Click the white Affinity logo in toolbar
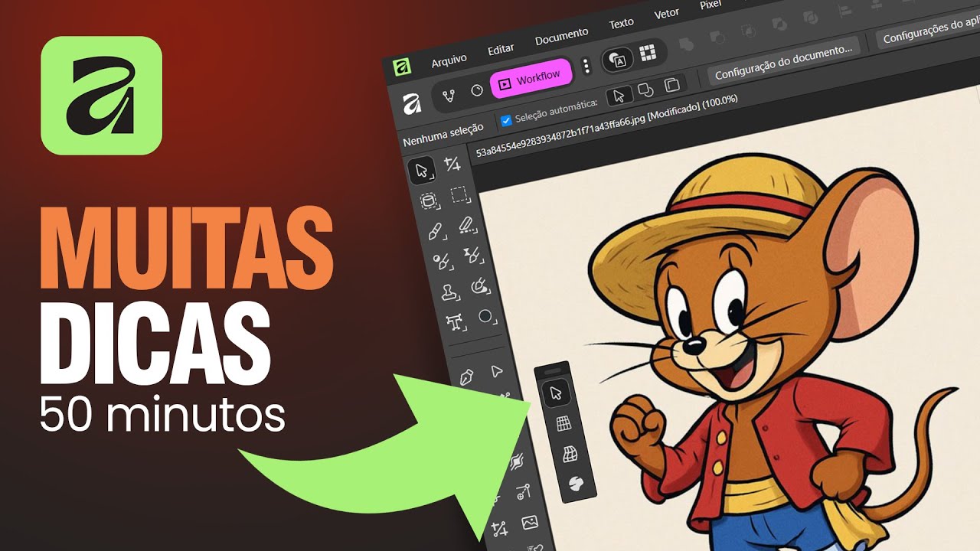The image size is (980, 551). point(412,103)
